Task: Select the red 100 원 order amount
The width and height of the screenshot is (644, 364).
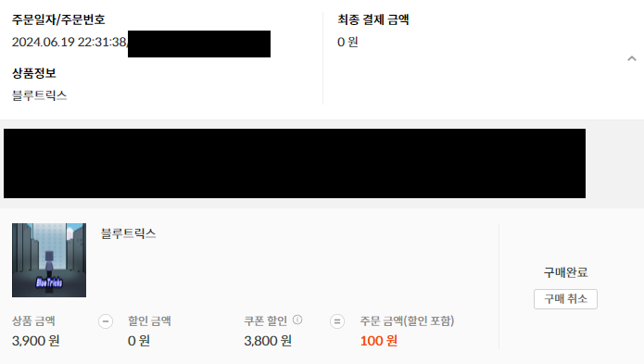Action: (379, 341)
